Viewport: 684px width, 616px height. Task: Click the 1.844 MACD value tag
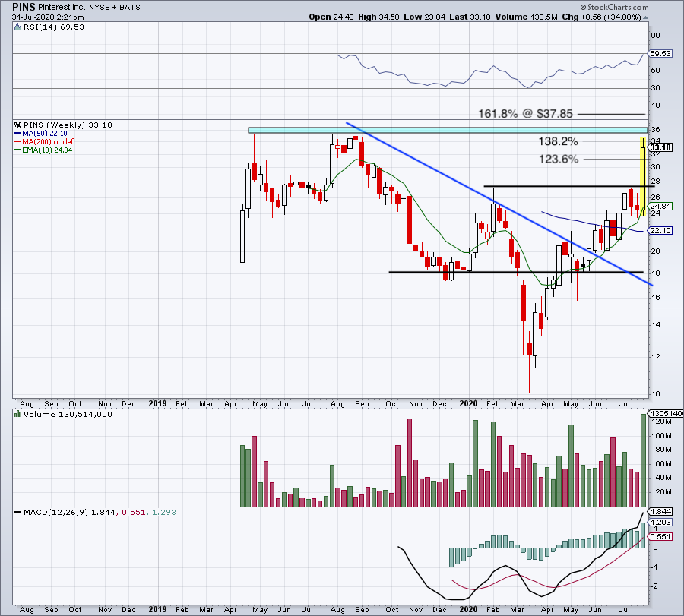point(661,512)
